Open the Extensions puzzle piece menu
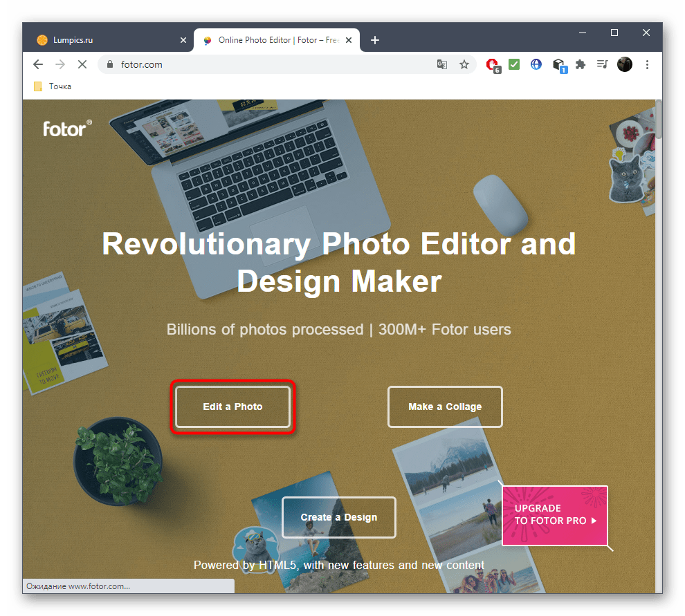Viewport: 685px width, 616px height. pos(581,64)
